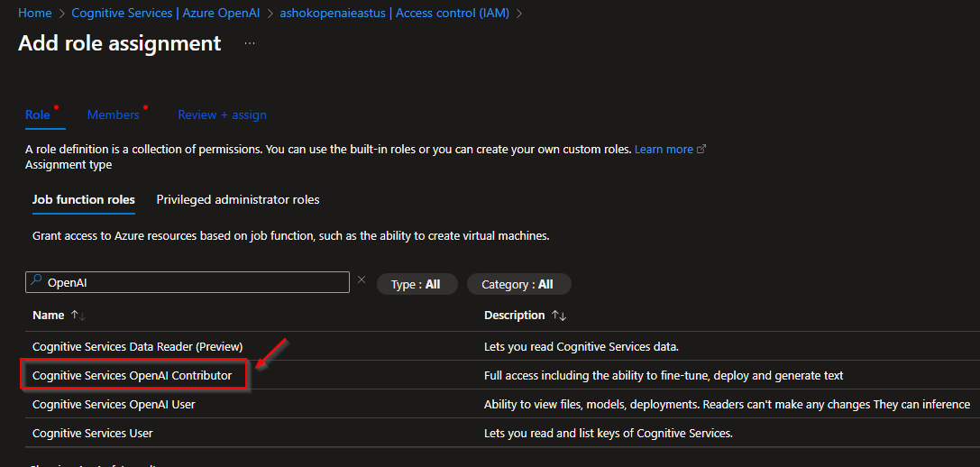Switch to the Members tab
980x467 pixels.
[x=113, y=115]
